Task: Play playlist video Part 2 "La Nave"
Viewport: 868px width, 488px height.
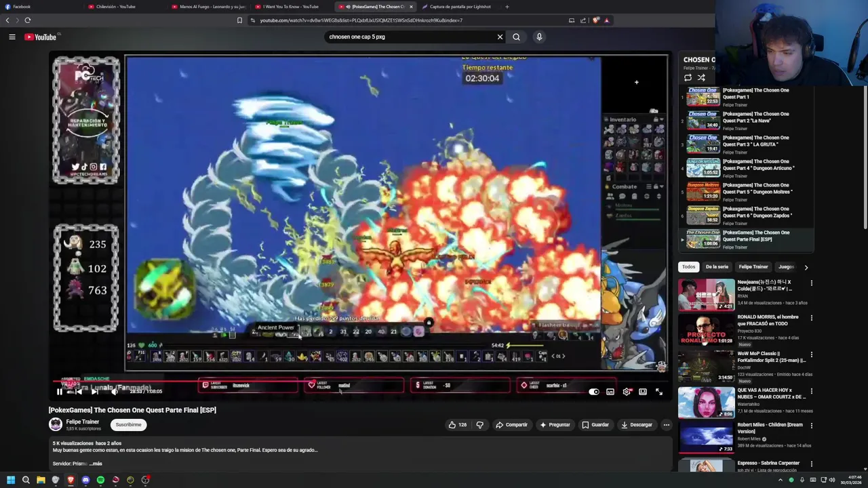Action: [746, 121]
